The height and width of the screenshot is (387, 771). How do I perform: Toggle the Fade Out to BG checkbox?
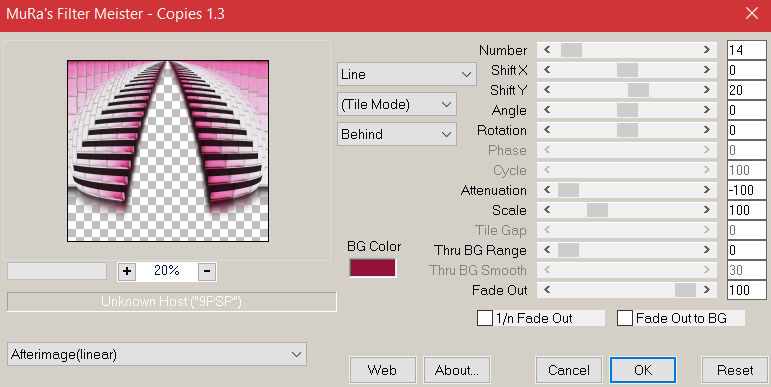tap(625, 318)
